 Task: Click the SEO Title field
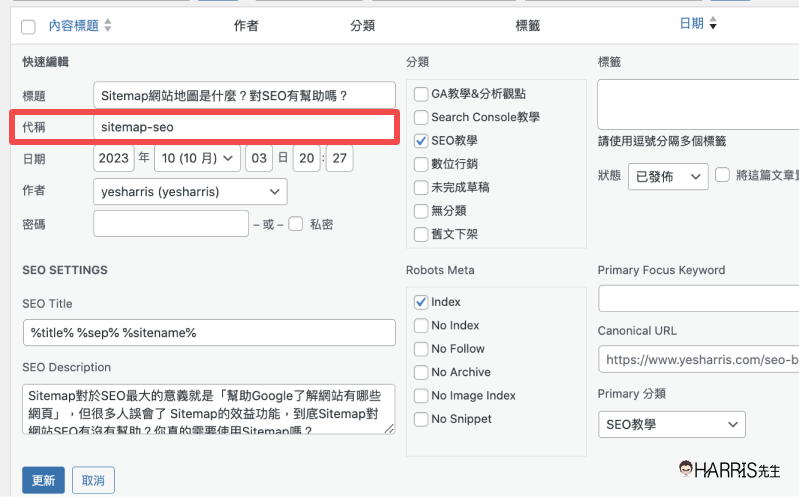coord(209,333)
